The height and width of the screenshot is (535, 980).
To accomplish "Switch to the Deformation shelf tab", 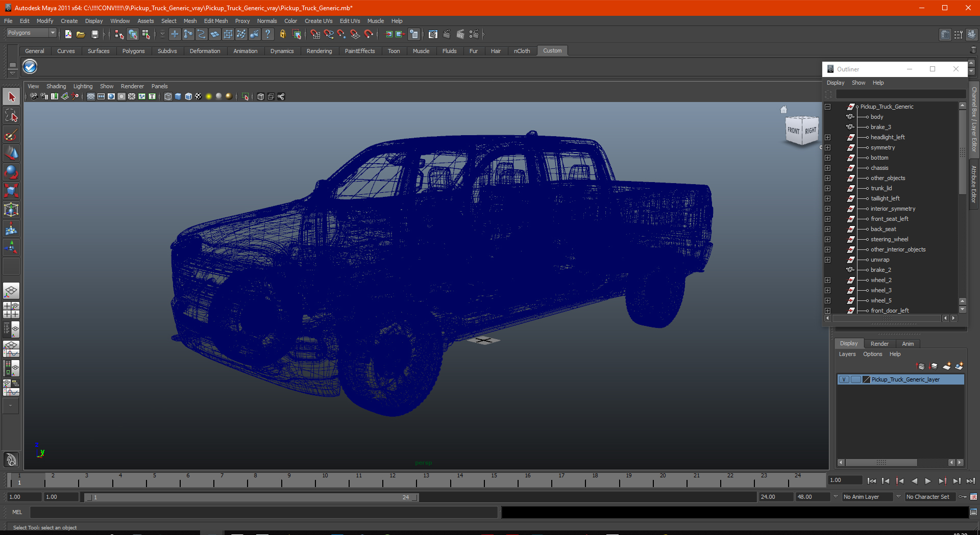I will (x=205, y=51).
